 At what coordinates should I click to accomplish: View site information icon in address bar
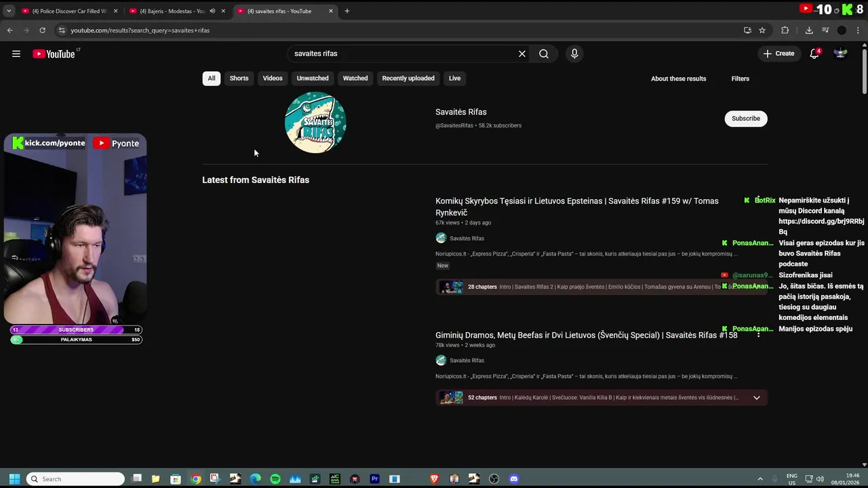click(x=62, y=30)
